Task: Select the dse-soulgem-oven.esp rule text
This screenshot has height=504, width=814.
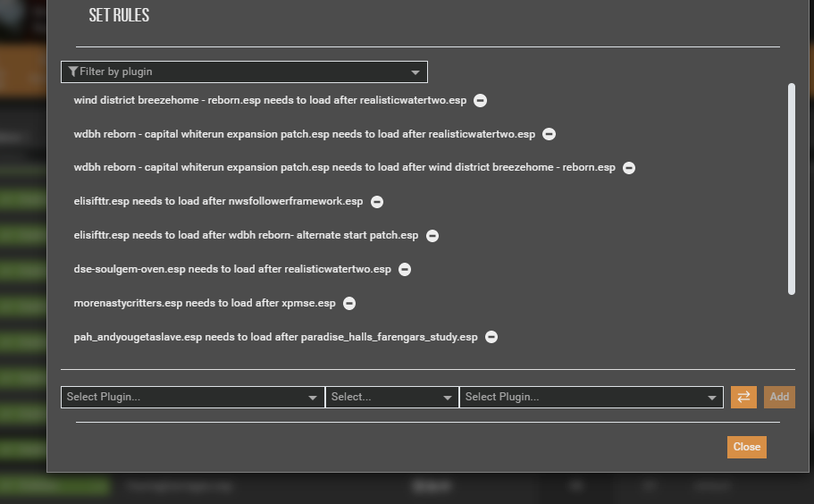Action: coord(232,269)
